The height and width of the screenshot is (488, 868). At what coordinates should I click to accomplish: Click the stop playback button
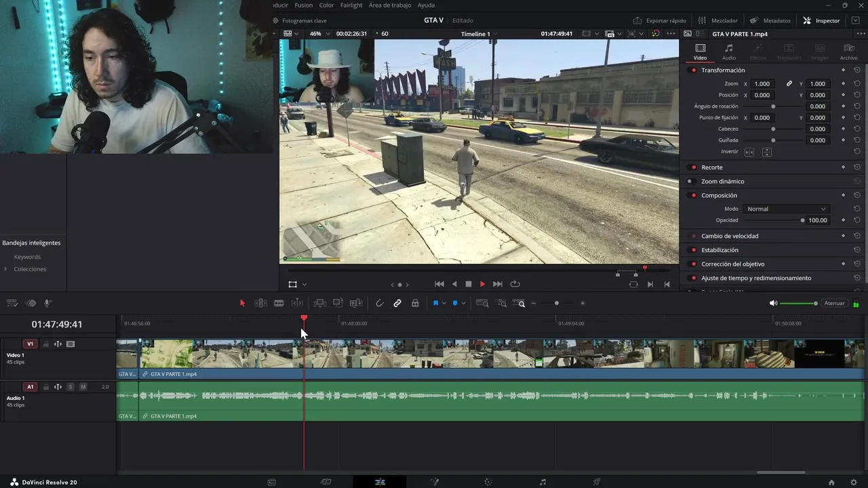[x=468, y=284]
